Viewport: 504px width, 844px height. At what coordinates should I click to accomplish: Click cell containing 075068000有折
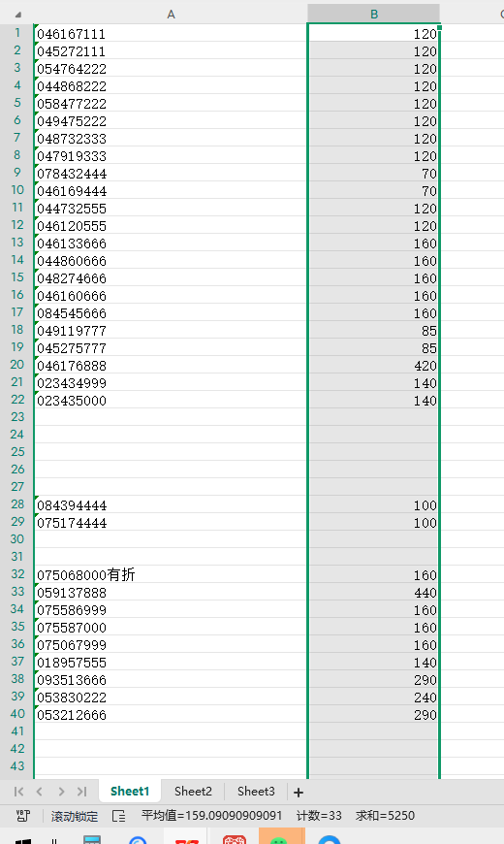pyautogui.click(x=171, y=575)
